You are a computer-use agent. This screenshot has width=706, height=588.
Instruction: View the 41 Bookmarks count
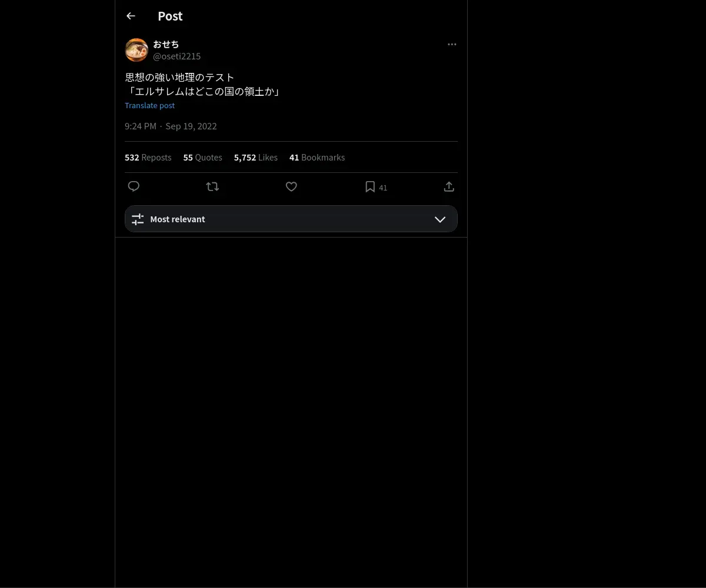(x=317, y=158)
